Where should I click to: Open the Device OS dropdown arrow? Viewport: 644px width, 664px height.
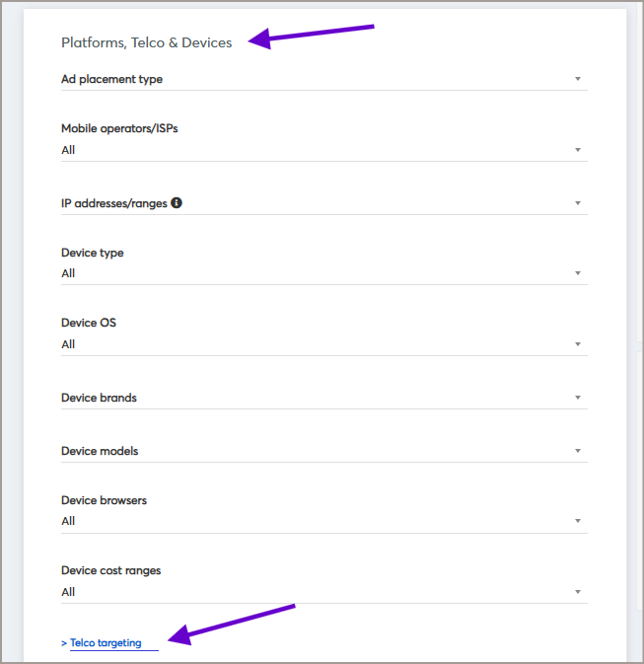point(578,344)
